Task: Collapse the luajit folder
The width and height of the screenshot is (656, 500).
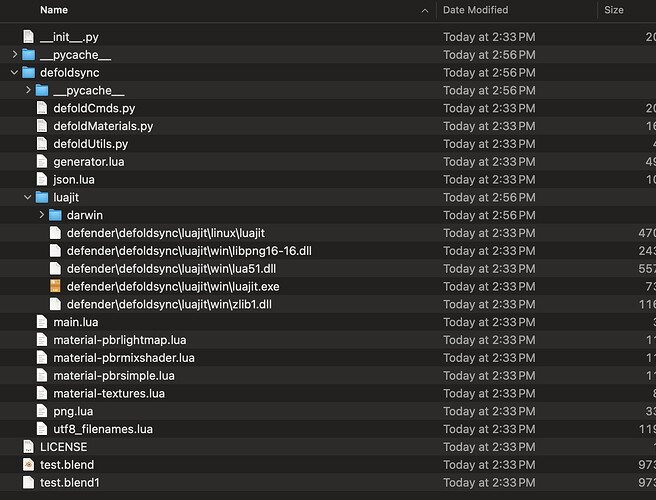Action: [28, 197]
